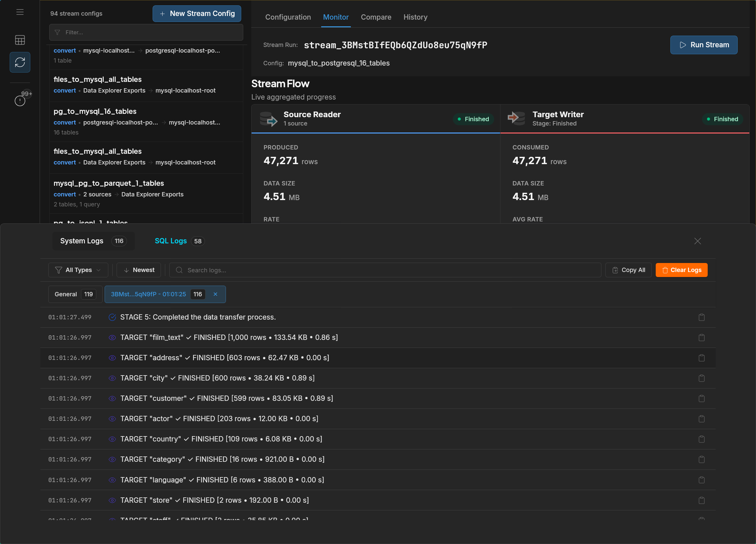Switch to the Configuration tab
Viewport: 756px width, 544px height.
288,17
